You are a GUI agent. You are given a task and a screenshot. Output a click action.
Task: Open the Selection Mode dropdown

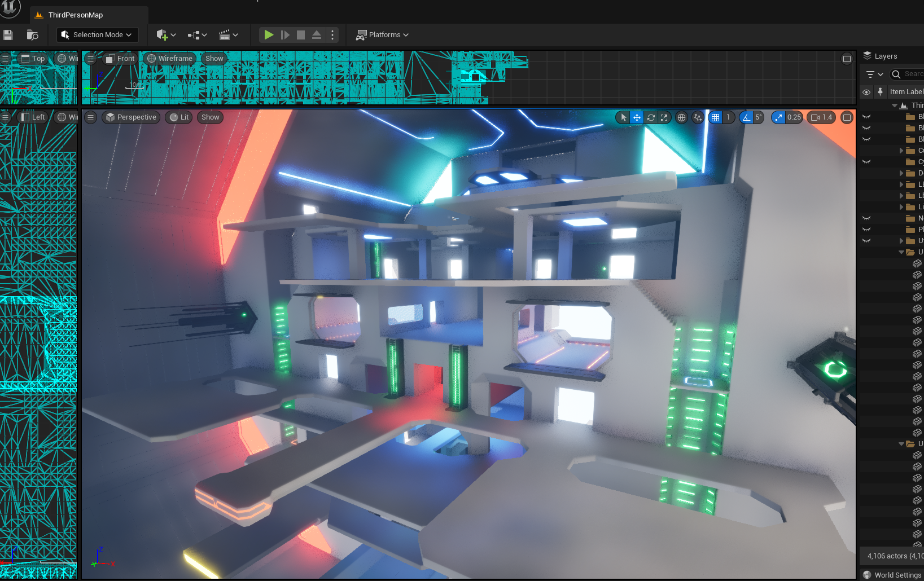tap(97, 35)
